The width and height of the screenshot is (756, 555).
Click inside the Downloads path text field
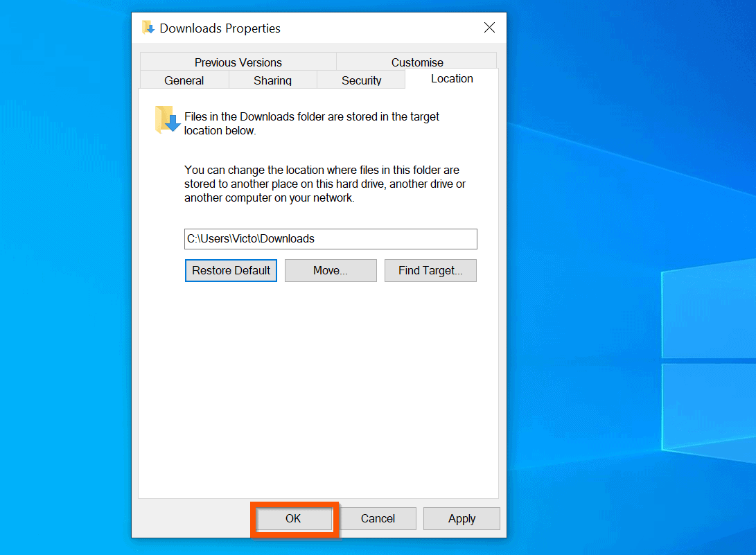pyautogui.click(x=331, y=239)
